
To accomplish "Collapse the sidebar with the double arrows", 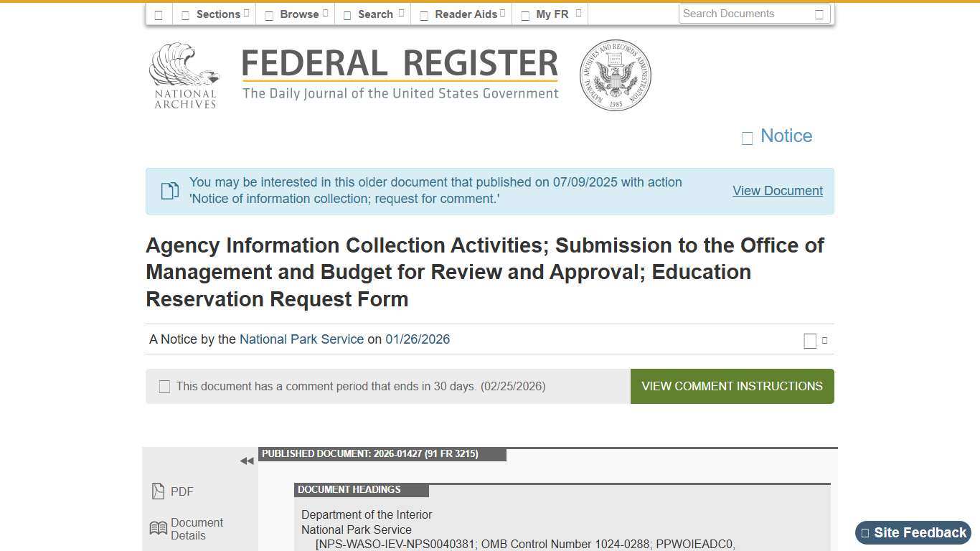I will point(247,461).
